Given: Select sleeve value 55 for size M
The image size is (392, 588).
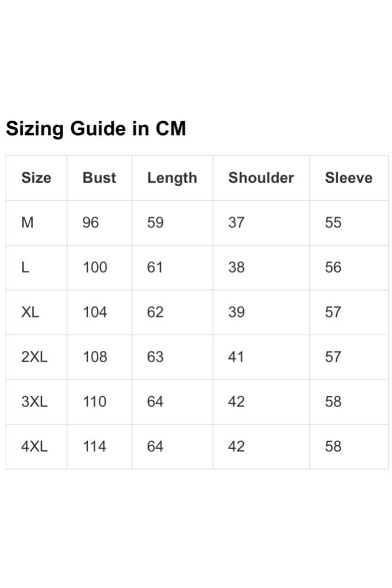Looking at the screenshot, I should point(333,222).
